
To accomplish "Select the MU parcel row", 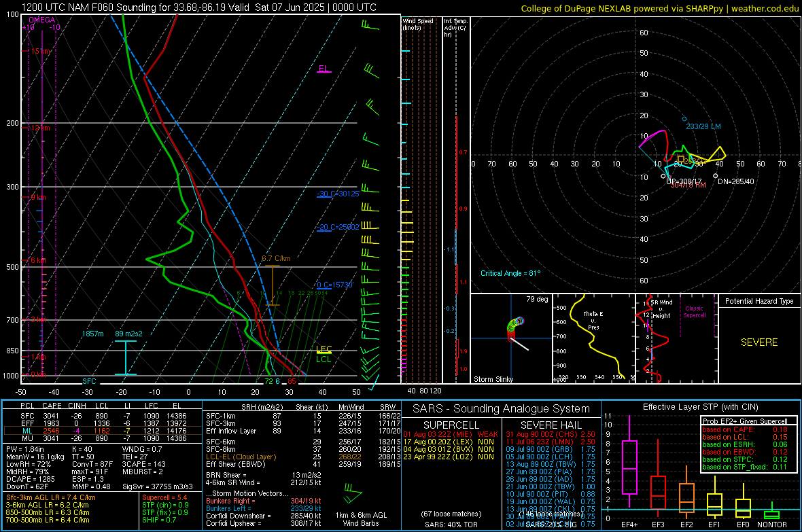I will 102,438.
